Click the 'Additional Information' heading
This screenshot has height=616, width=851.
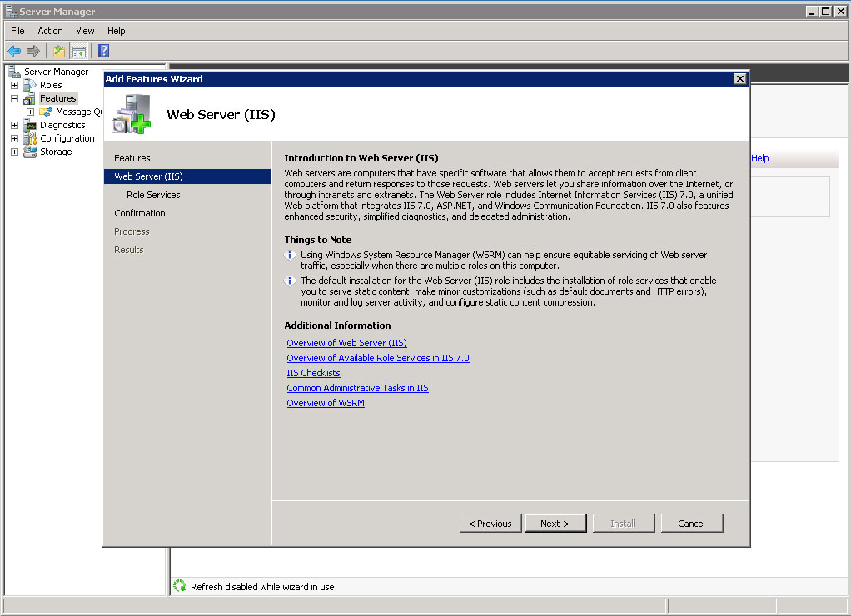coord(337,325)
